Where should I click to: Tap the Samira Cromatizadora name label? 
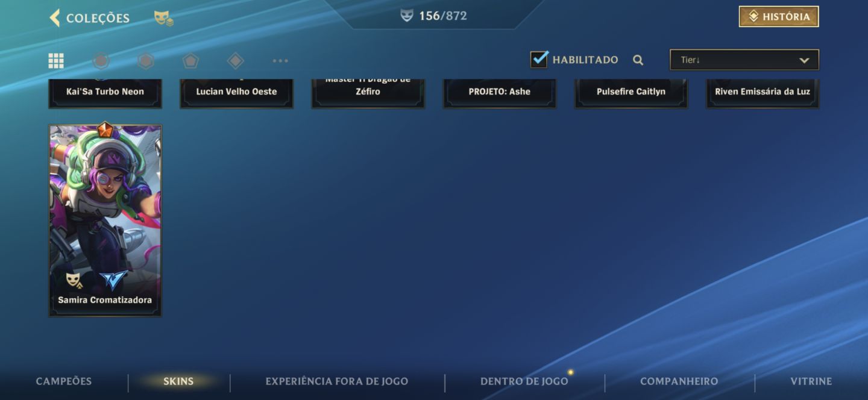[105, 300]
